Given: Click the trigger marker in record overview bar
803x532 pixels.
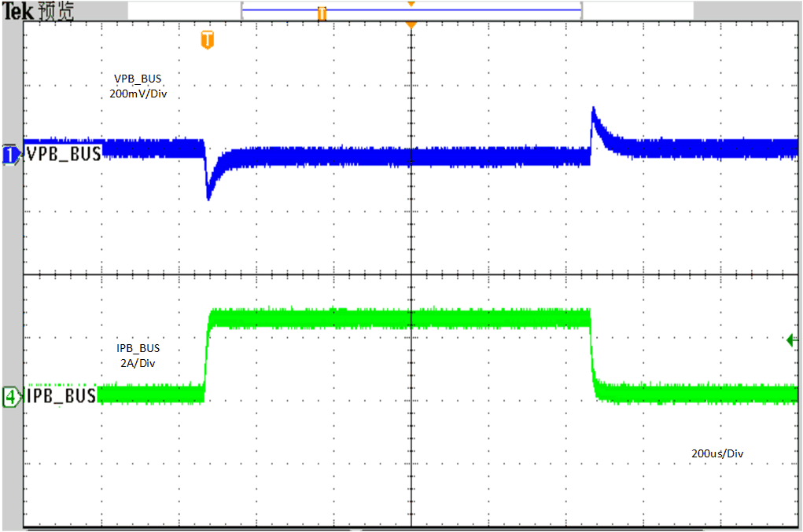Looking at the screenshot, I should tap(322, 13).
